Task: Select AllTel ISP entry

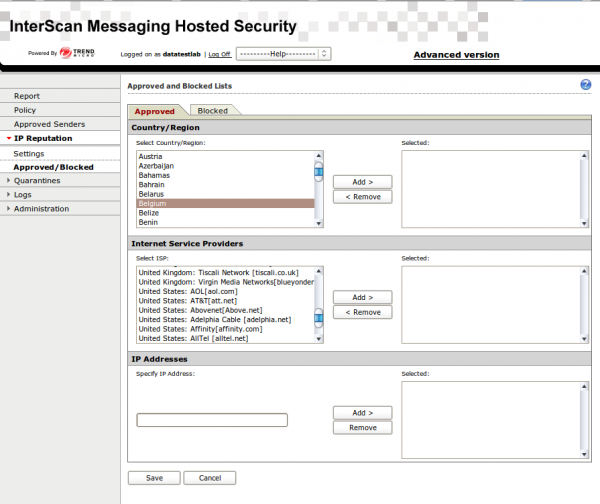Action: coord(225,338)
